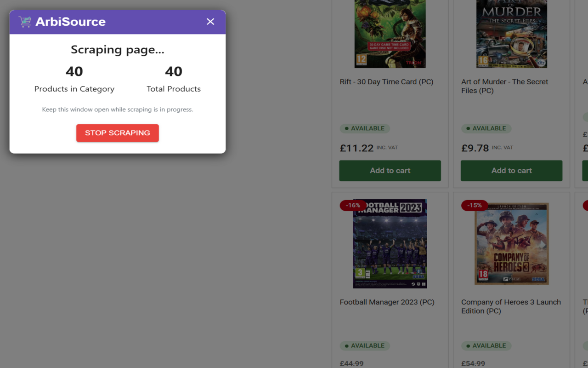Open Art of Murder Secret Files cover image
Image resolution: width=588 pixels, height=368 pixels.
point(511,34)
